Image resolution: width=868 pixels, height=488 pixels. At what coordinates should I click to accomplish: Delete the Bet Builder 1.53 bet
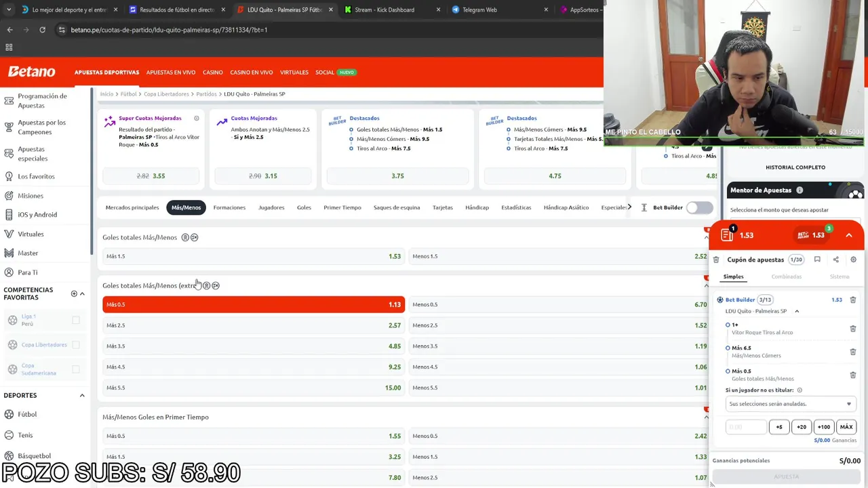[x=853, y=300]
